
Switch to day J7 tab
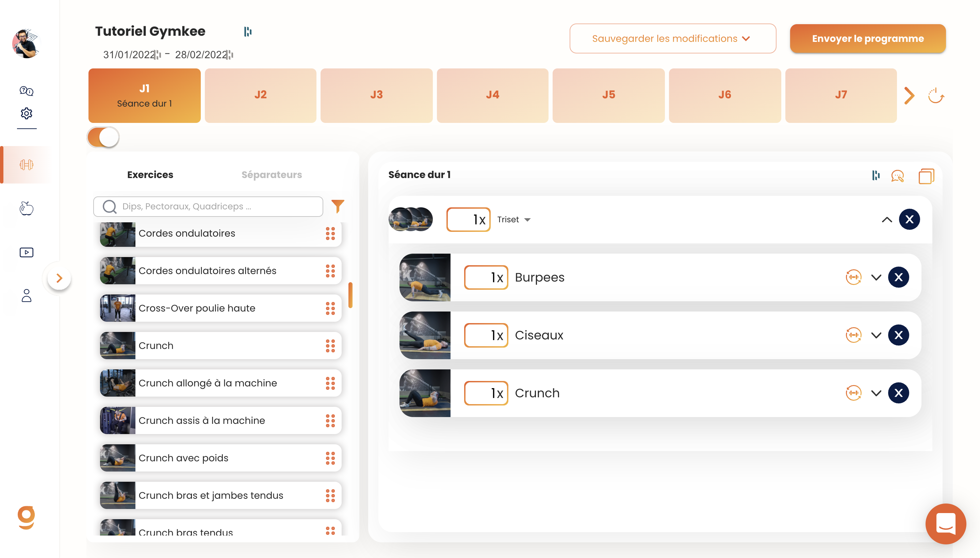(x=841, y=95)
